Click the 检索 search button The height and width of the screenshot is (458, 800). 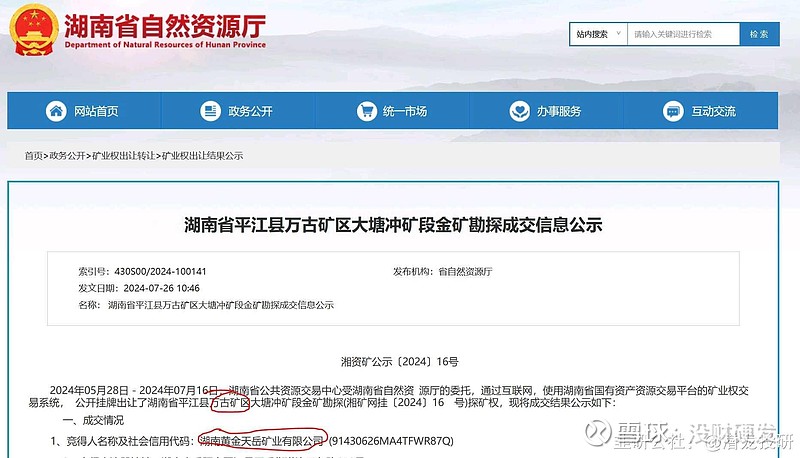759,34
